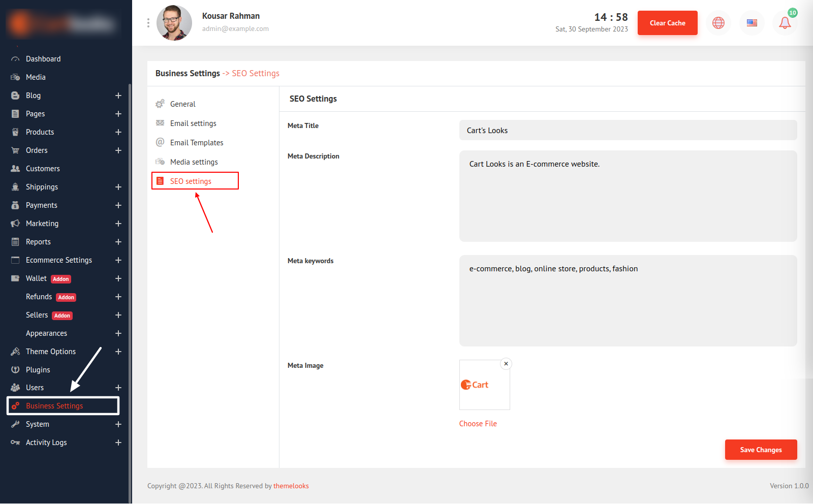Open the notifications bell icon
This screenshot has height=504, width=813.
coord(785,23)
